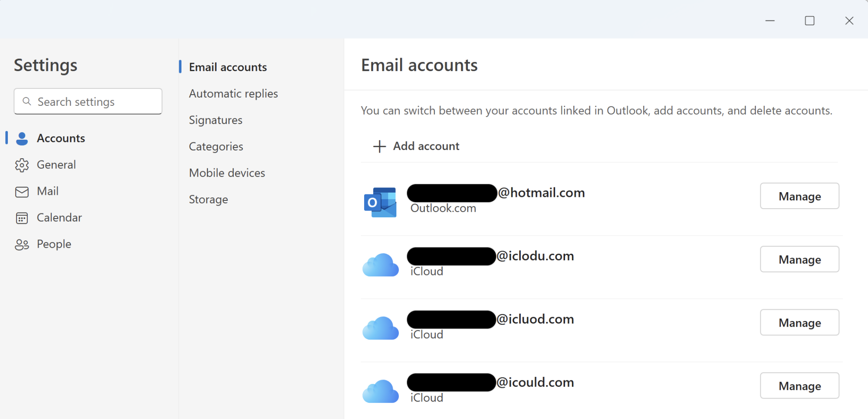Click the iCloud icon for @icould.com account
The height and width of the screenshot is (419, 868).
pyautogui.click(x=381, y=391)
